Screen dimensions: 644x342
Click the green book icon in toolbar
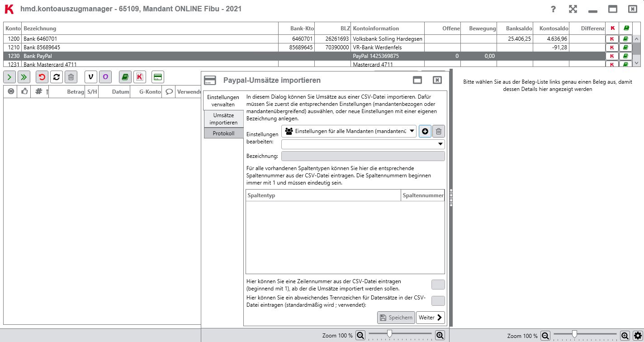click(125, 77)
